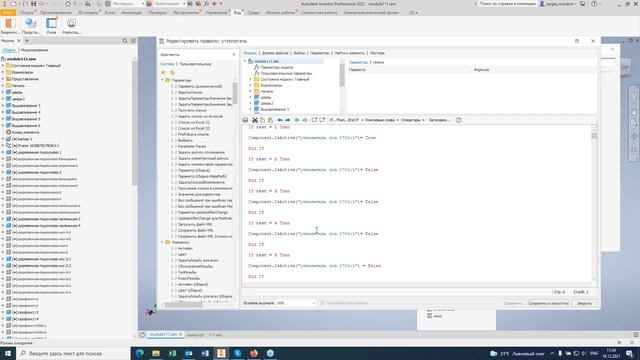Click the code line ending with True

pyautogui.click(x=312, y=138)
